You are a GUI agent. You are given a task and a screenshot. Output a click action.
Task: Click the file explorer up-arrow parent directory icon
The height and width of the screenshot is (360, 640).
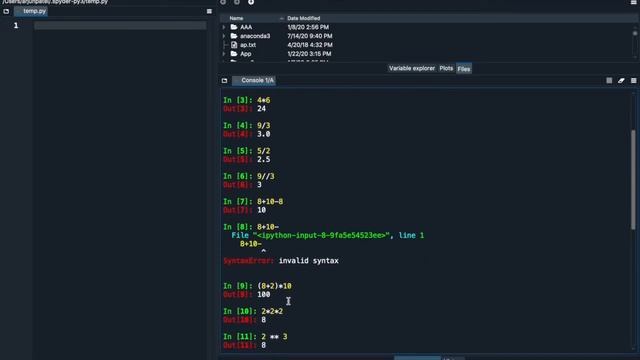251,2
